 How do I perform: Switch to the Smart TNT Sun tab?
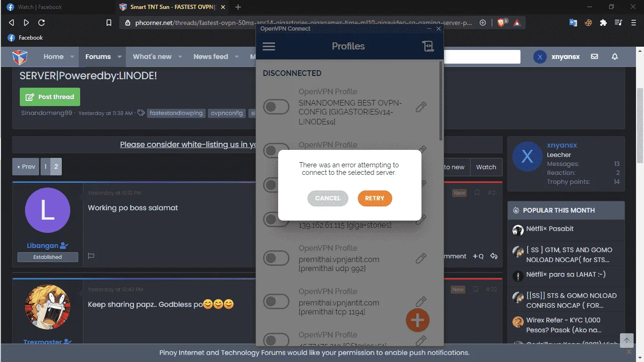tap(172, 7)
